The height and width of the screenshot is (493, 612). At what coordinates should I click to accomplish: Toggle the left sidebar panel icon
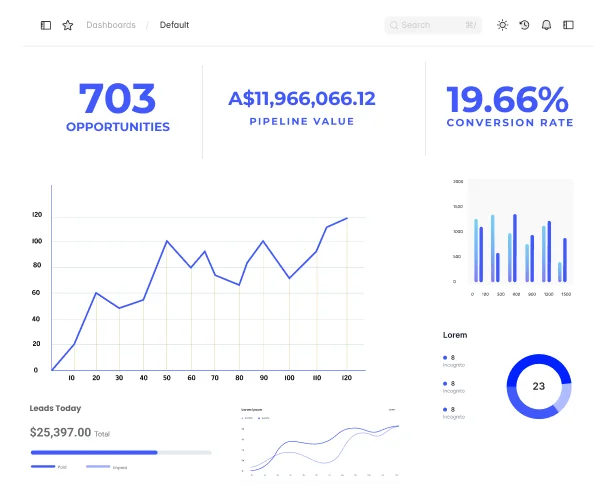click(x=46, y=25)
